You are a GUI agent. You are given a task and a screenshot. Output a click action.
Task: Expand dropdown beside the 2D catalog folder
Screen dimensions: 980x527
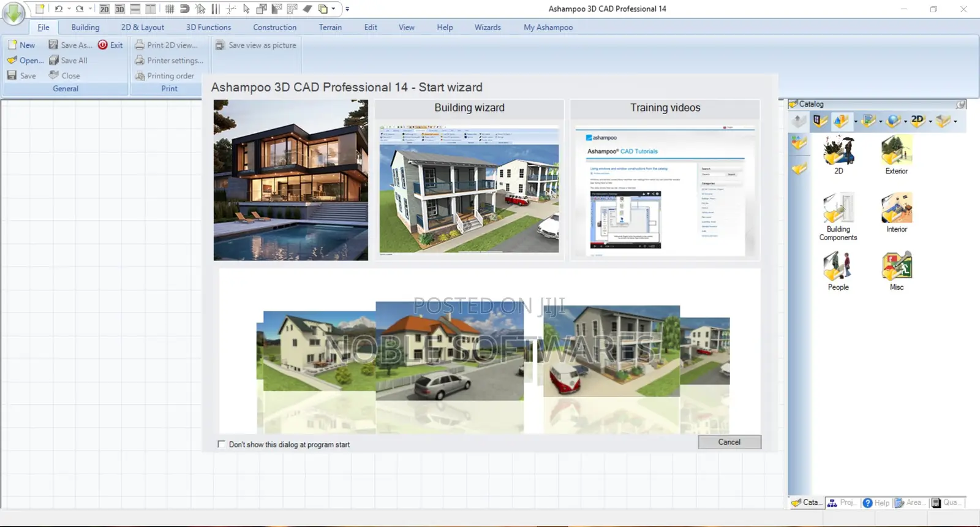pyautogui.click(x=930, y=121)
